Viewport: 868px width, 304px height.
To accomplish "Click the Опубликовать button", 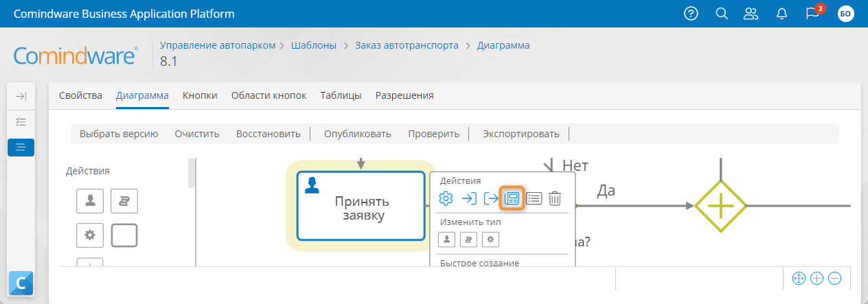I will tap(358, 134).
